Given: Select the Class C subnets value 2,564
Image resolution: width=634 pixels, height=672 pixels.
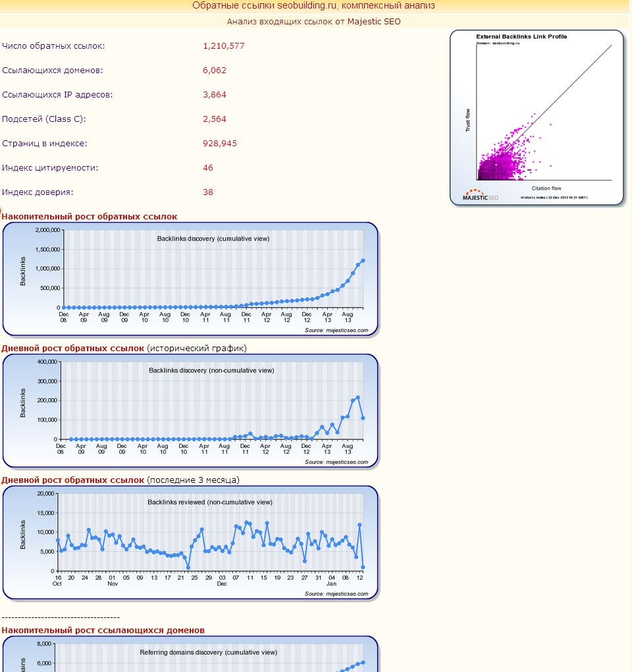Looking at the screenshot, I should [215, 119].
